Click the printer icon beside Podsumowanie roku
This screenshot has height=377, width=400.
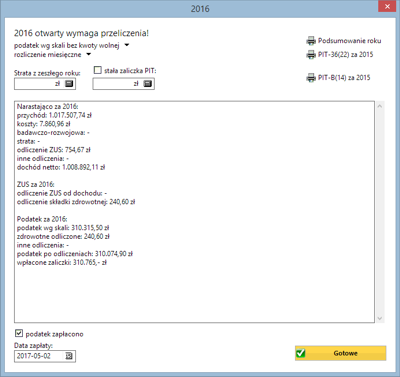(311, 41)
